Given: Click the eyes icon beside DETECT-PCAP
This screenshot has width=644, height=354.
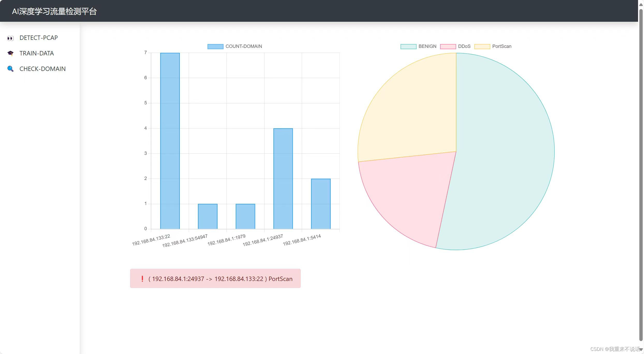Looking at the screenshot, I should pos(10,38).
